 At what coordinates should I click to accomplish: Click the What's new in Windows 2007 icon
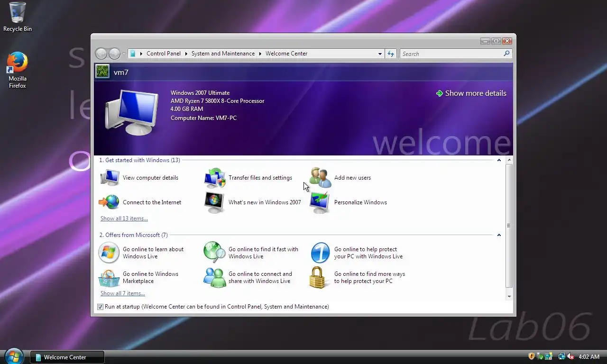tap(214, 202)
